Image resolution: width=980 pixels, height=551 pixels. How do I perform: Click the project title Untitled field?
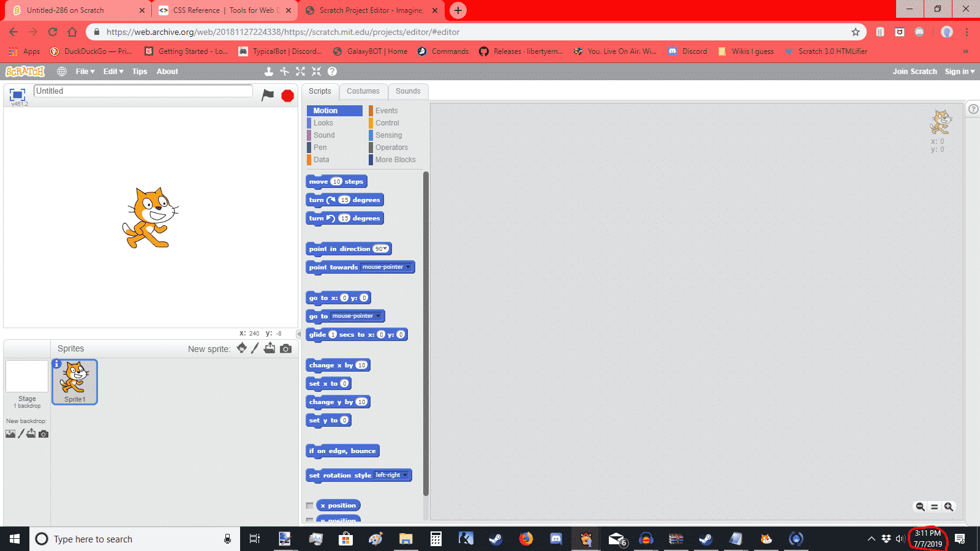click(143, 91)
